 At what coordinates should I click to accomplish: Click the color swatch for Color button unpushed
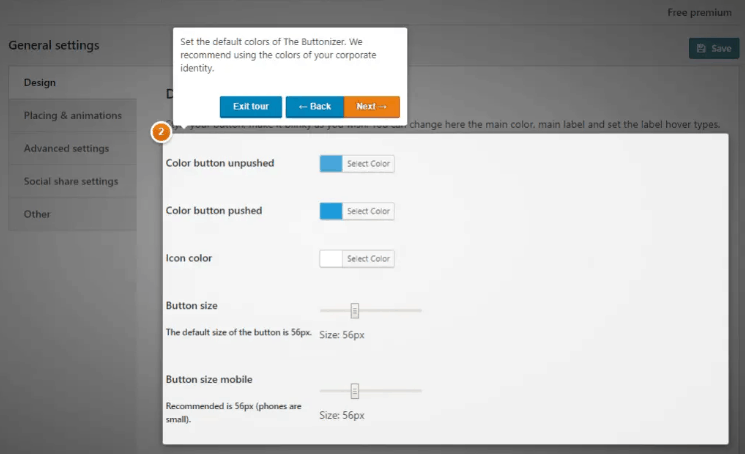331,164
